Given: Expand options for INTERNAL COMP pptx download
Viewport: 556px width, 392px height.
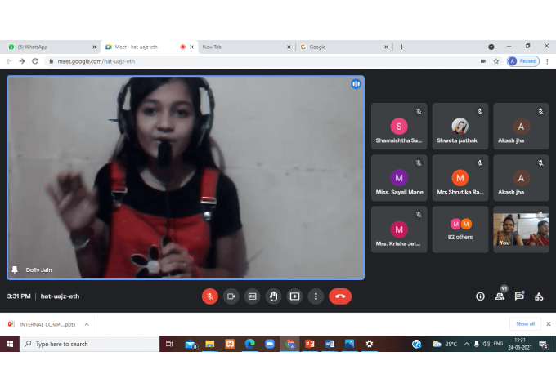Looking at the screenshot, I should [87, 324].
